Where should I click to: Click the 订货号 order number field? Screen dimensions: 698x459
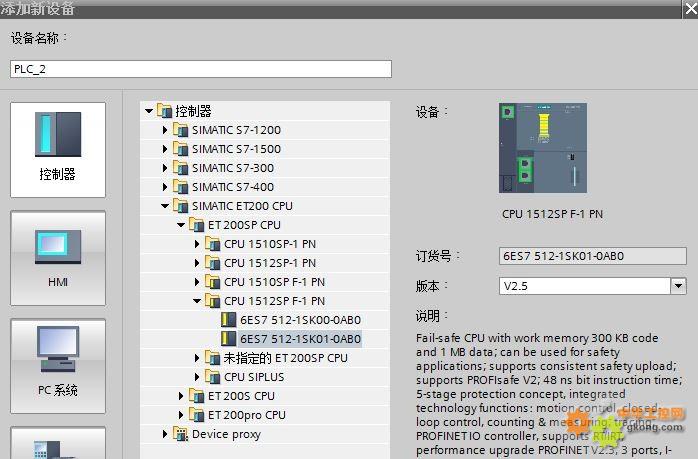(x=592, y=256)
